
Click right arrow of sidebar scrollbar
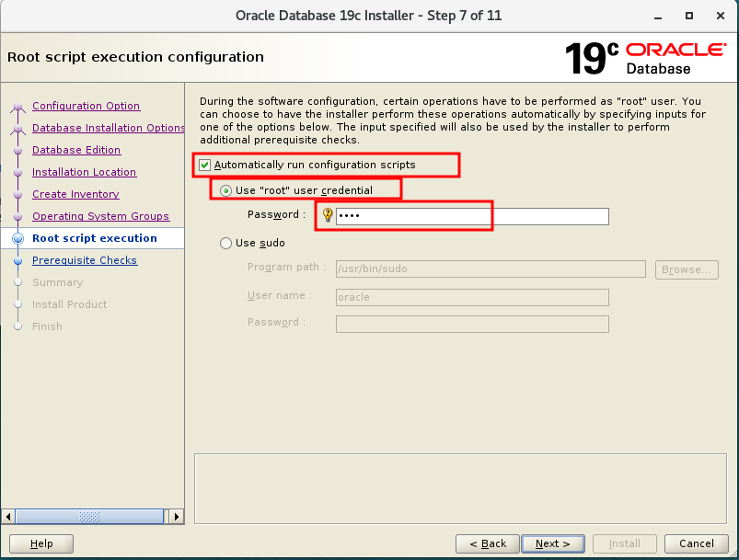click(x=177, y=517)
